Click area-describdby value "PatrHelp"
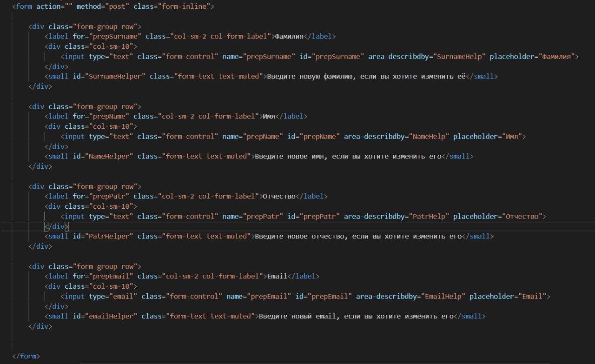 [429, 216]
